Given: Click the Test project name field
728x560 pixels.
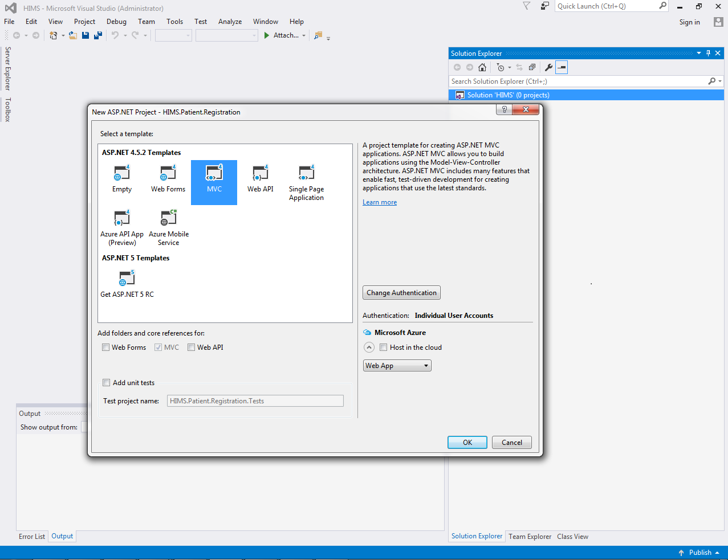Looking at the screenshot, I should [x=255, y=401].
